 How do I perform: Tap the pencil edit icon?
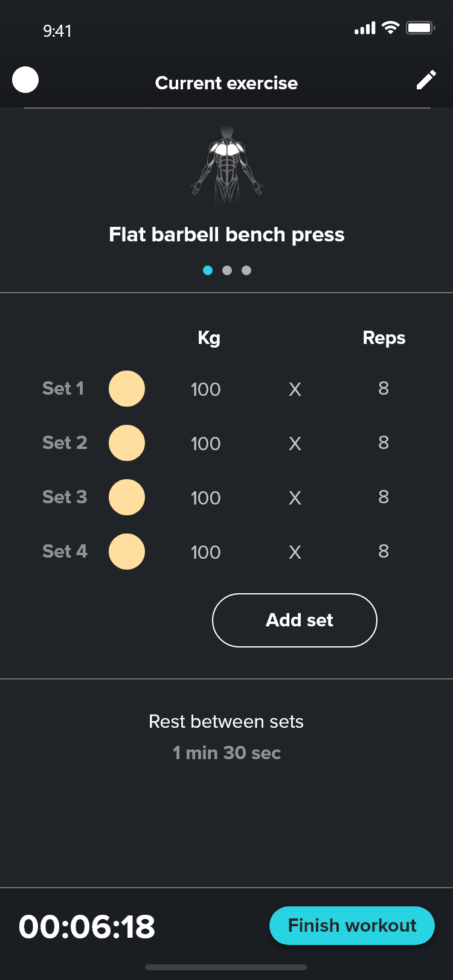[426, 80]
